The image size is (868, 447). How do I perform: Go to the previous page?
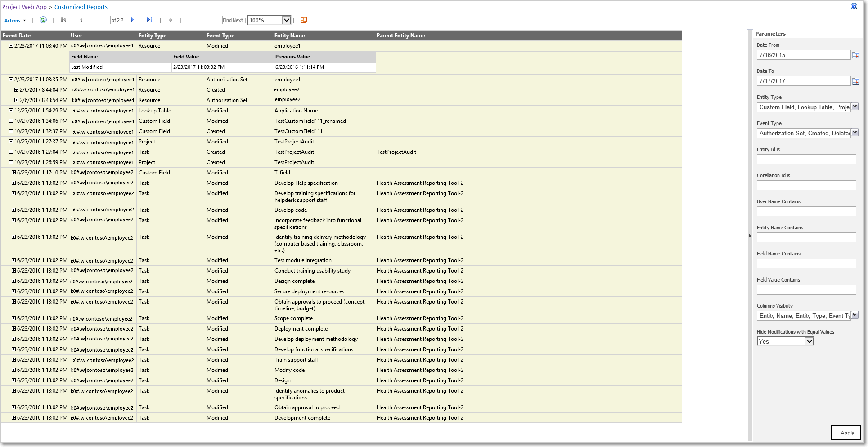[81, 20]
